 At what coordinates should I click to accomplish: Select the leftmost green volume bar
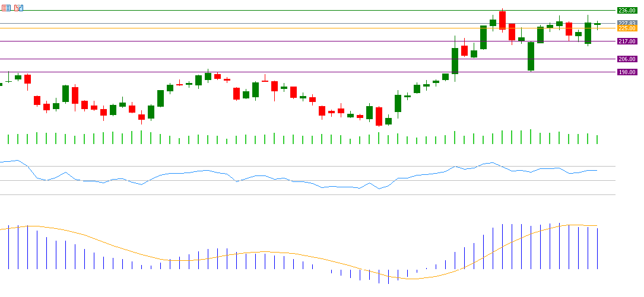8,139
